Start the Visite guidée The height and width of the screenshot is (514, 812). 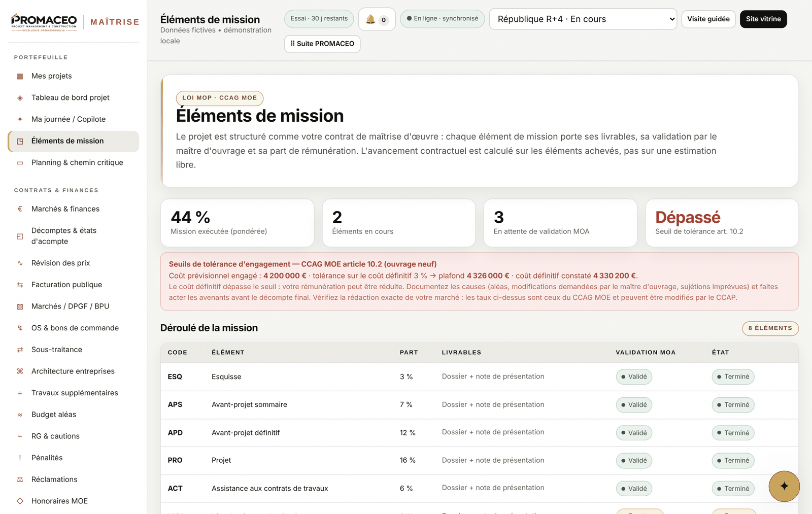[708, 19]
